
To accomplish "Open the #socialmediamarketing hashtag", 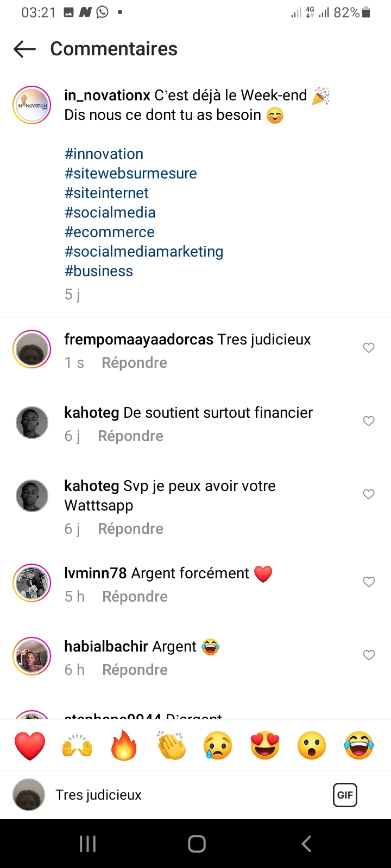I will click(x=144, y=252).
